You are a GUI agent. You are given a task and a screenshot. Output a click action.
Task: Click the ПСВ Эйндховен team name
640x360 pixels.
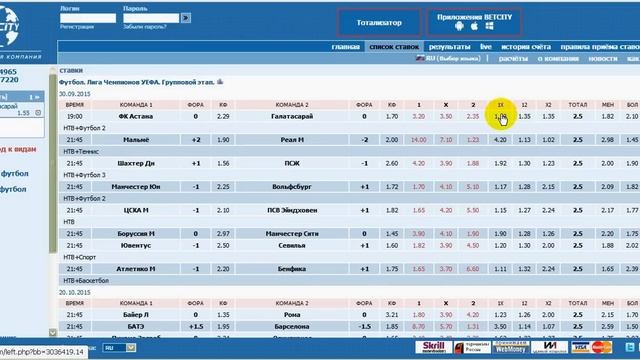pos(292,210)
